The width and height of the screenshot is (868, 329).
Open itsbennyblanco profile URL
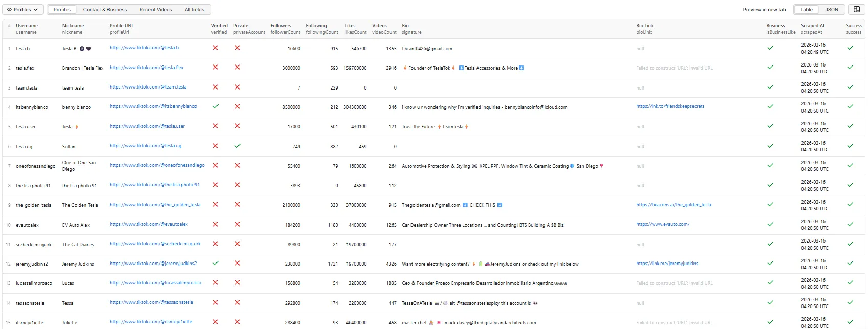(153, 106)
